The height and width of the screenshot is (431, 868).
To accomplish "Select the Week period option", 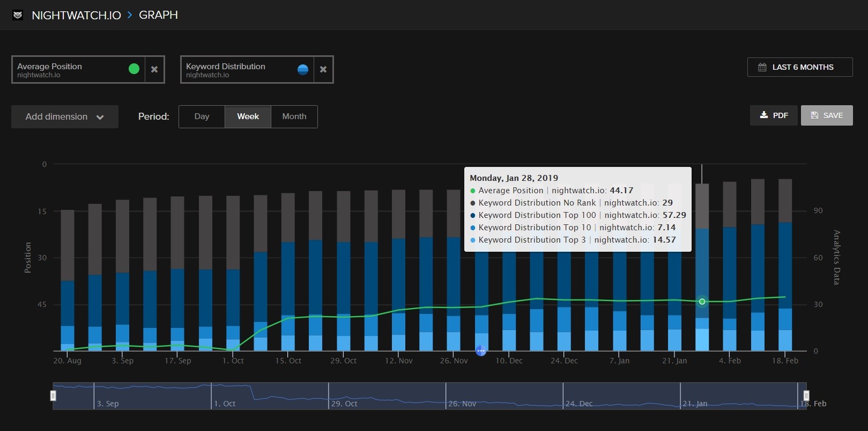I will click(x=248, y=116).
